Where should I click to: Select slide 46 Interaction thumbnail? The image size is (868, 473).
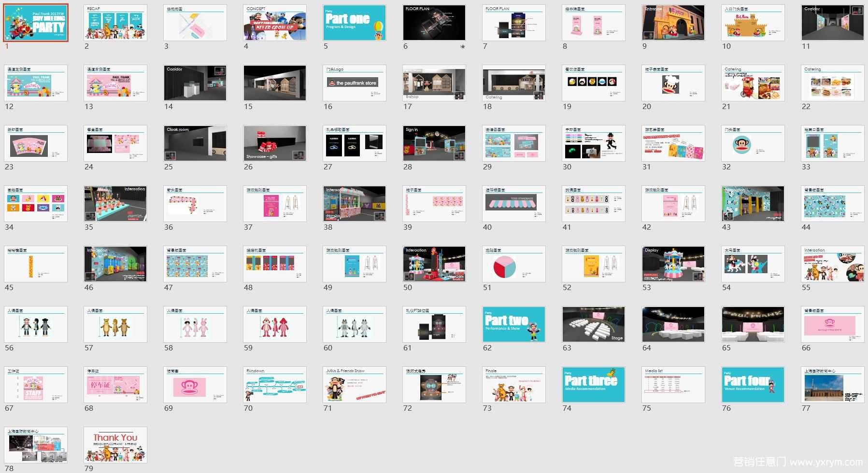click(x=115, y=264)
